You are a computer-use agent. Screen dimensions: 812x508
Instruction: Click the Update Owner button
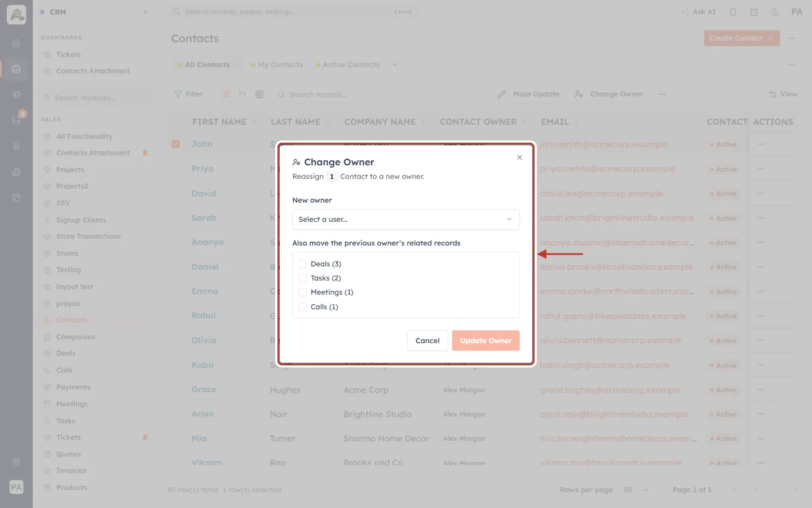(486, 340)
